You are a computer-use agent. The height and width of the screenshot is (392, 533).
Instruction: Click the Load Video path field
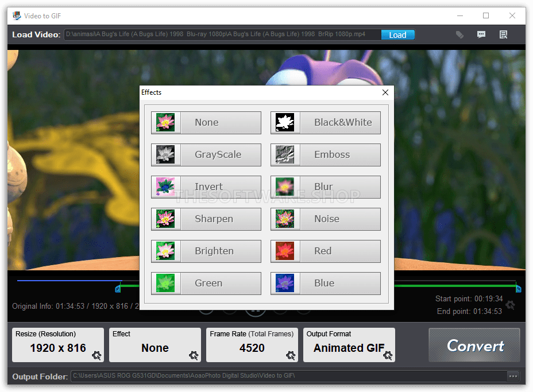point(222,34)
